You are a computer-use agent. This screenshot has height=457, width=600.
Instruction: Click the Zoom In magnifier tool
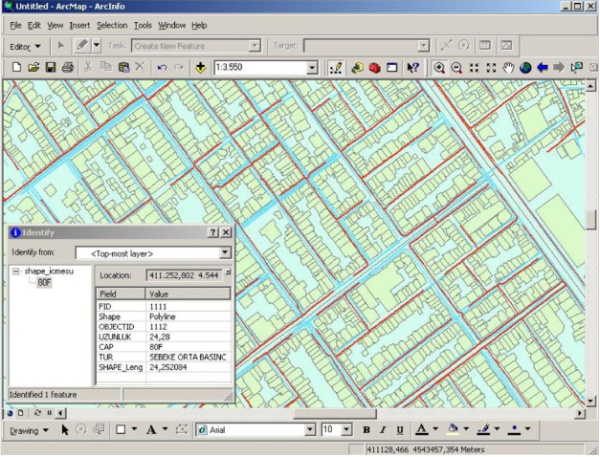click(439, 67)
